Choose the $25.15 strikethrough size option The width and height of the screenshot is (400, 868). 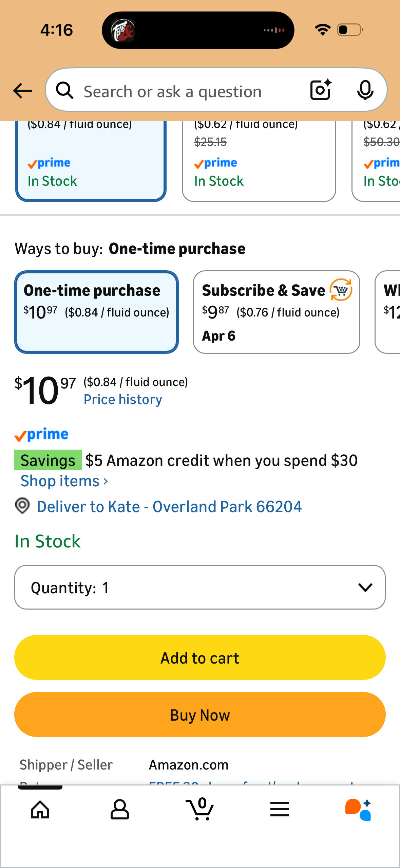[x=259, y=160]
